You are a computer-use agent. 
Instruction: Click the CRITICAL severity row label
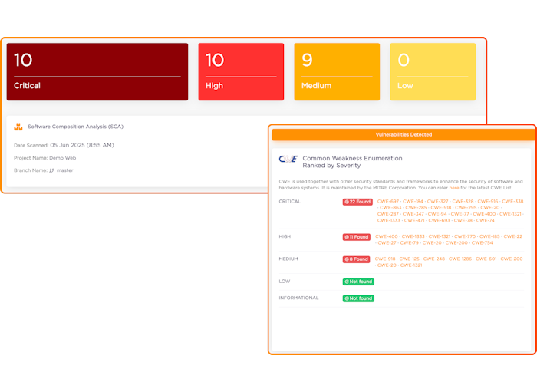point(290,201)
